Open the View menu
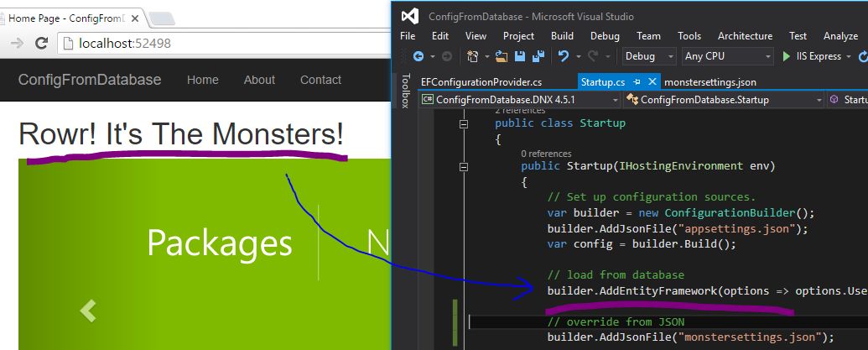 pos(476,36)
